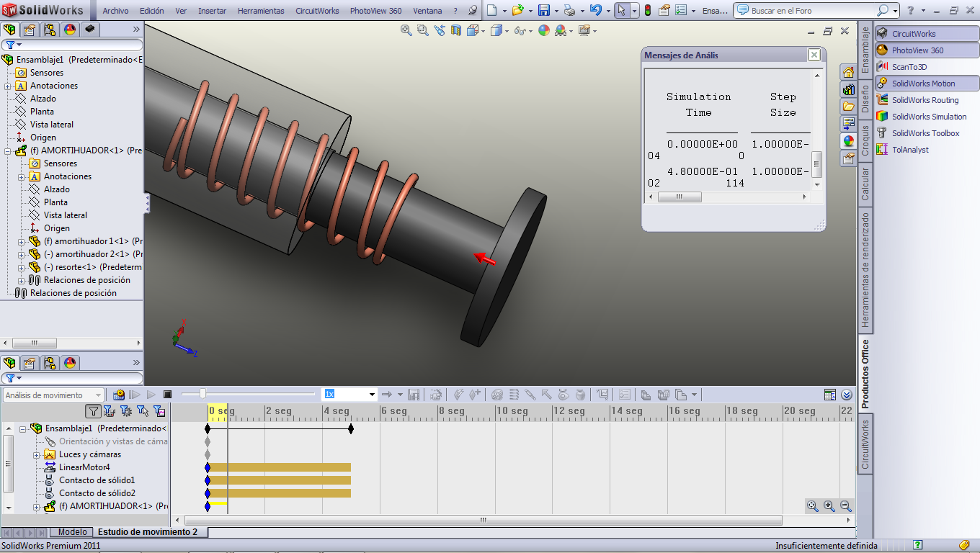Click Results and plots icon
980x553 pixels.
click(602, 395)
